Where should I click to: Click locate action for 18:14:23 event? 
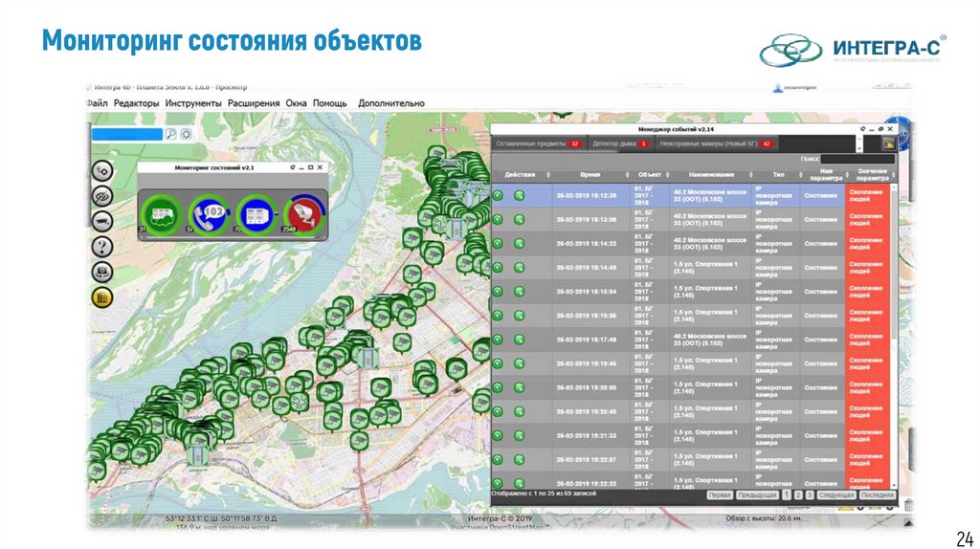pyautogui.click(x=519, y=244)
